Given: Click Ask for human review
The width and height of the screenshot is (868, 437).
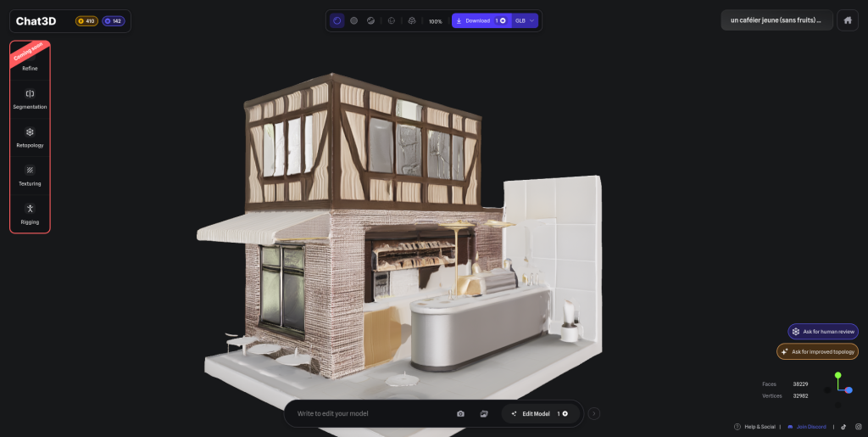Looking at the screenshot, I should [823, 331].
